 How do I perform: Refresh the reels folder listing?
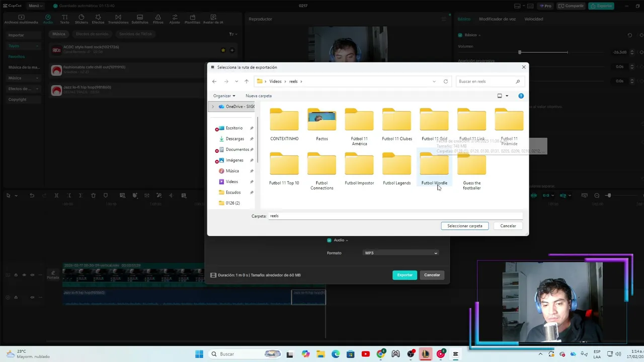pyautogui.click(x=446, y=81)
